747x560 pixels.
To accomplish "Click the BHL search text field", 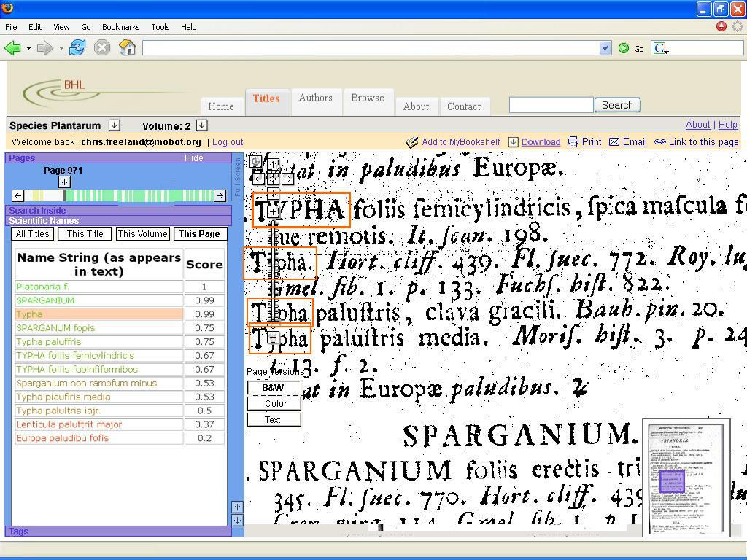I will (551, 105).
